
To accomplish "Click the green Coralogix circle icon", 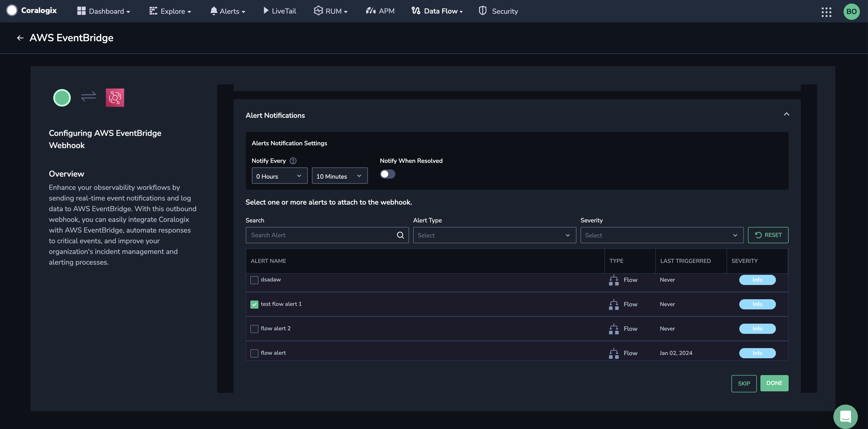I will [x=62, y=98].
